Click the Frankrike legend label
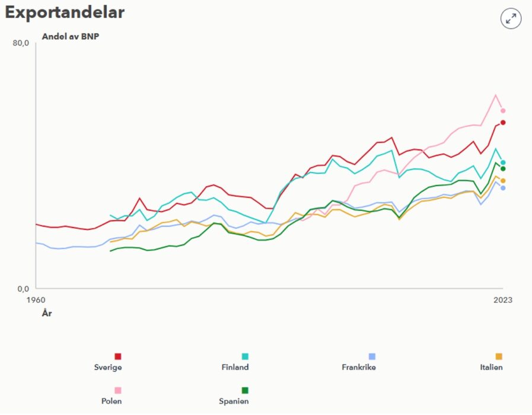 click(359, 367)
